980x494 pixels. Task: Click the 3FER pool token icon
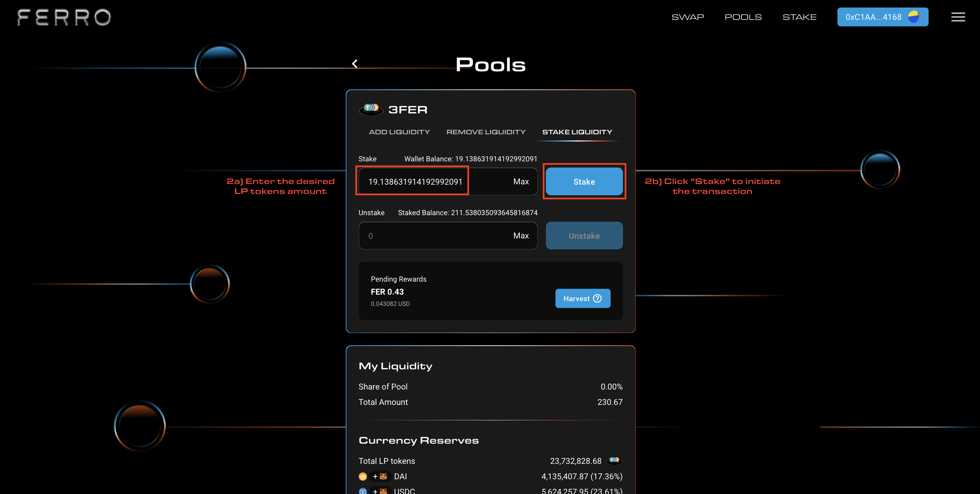click(371, 109)
